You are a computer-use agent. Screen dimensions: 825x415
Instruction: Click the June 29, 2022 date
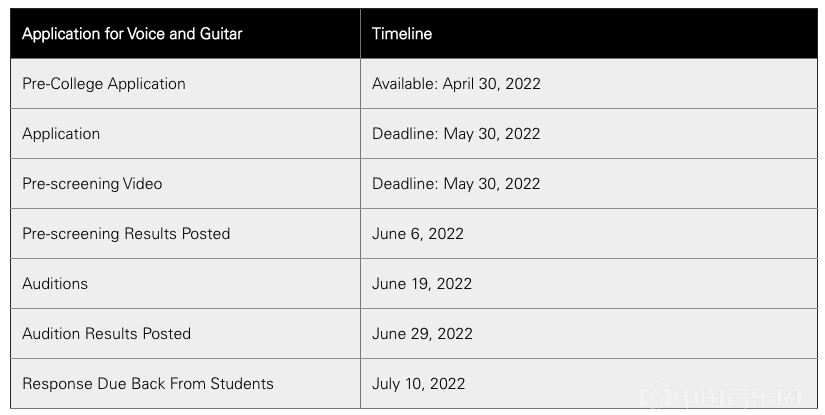coord(422,333)
